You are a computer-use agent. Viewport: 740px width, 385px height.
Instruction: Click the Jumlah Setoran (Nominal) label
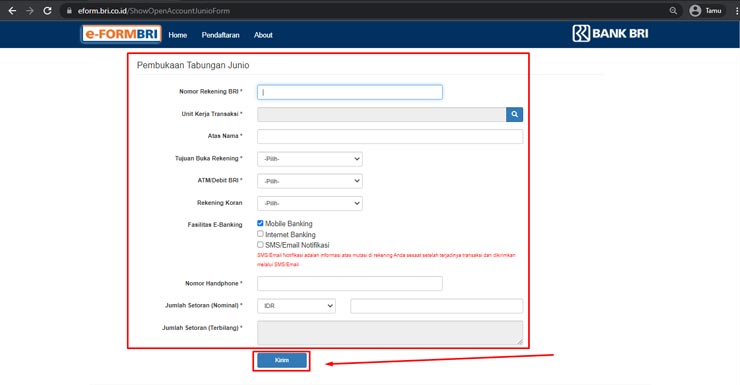(203, 305)
